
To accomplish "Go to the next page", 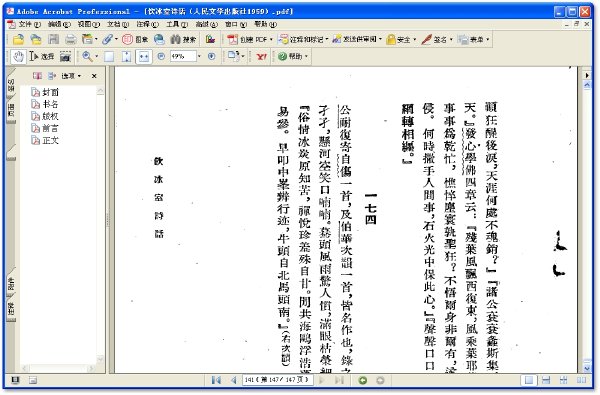I will pos(322,380).
